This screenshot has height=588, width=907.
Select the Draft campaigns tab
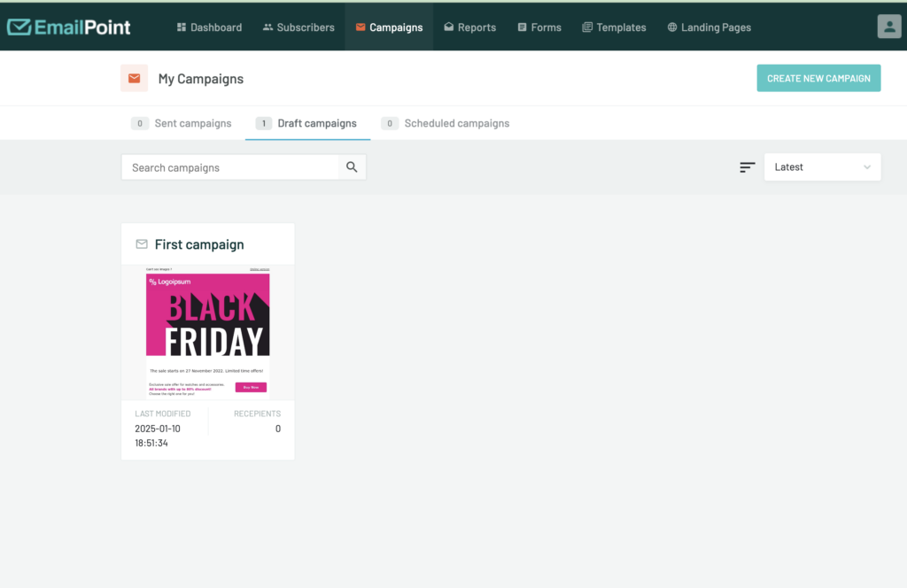(x=307, y=123)
